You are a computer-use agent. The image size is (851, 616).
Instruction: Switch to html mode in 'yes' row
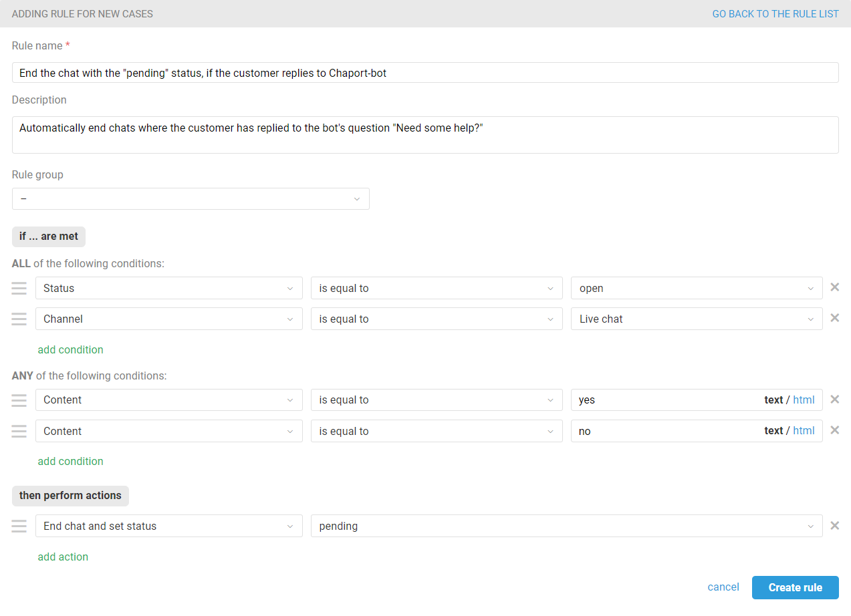[x=804, y=400]
